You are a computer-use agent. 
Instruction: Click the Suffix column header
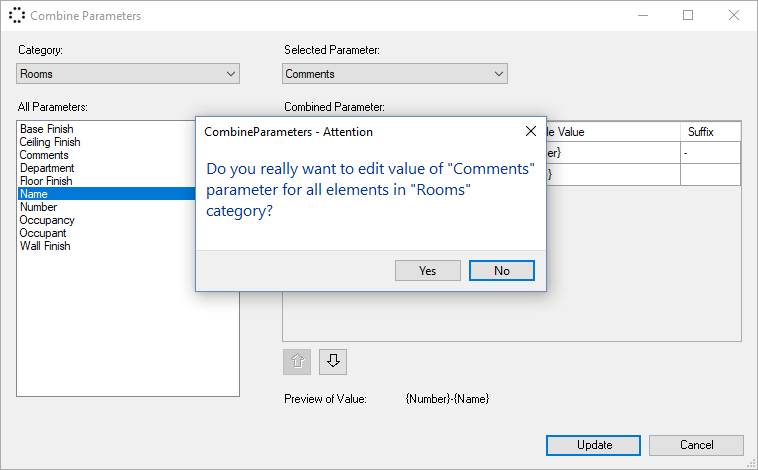coord(710,132)
